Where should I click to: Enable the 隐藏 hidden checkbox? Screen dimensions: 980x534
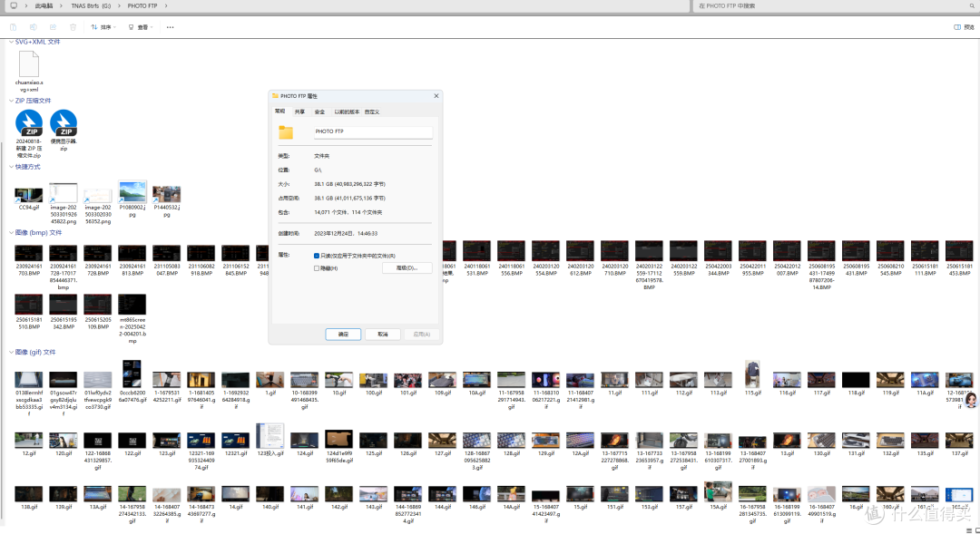pyautogui.click(x=317, y=268)
